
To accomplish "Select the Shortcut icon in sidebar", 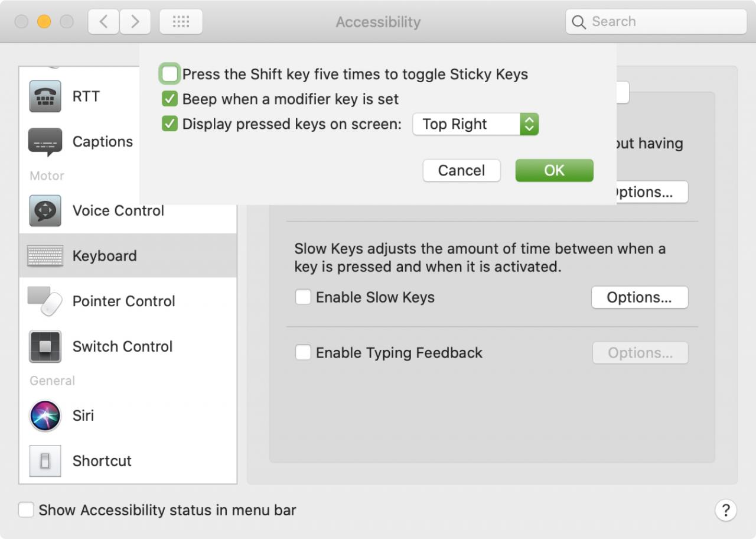I will click(x=45, y=461).
